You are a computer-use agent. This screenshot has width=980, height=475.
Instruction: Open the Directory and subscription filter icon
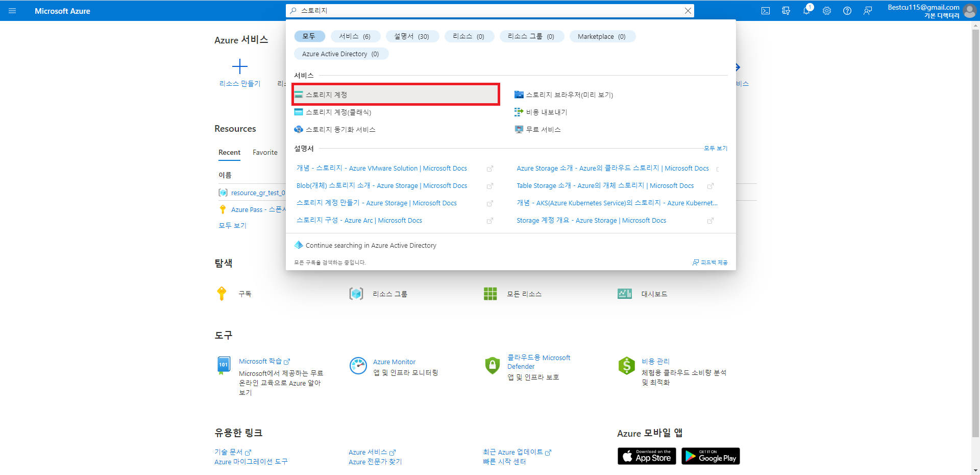pos(786,11)
